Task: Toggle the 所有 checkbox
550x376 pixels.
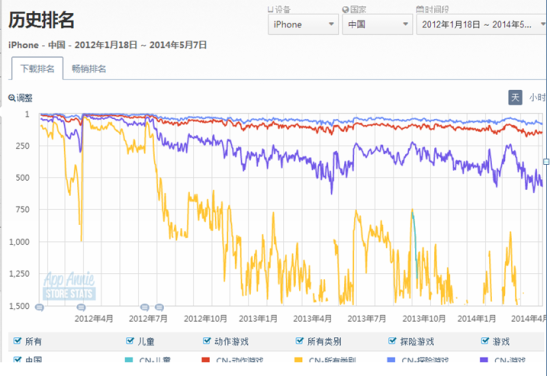Action: 17,341
